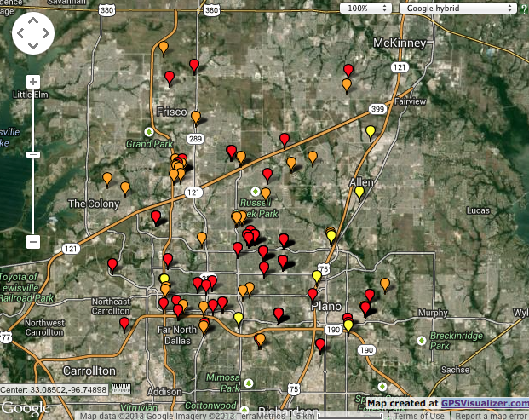Click the zoom out minus button
529x420 pixels.
point(33,242)
